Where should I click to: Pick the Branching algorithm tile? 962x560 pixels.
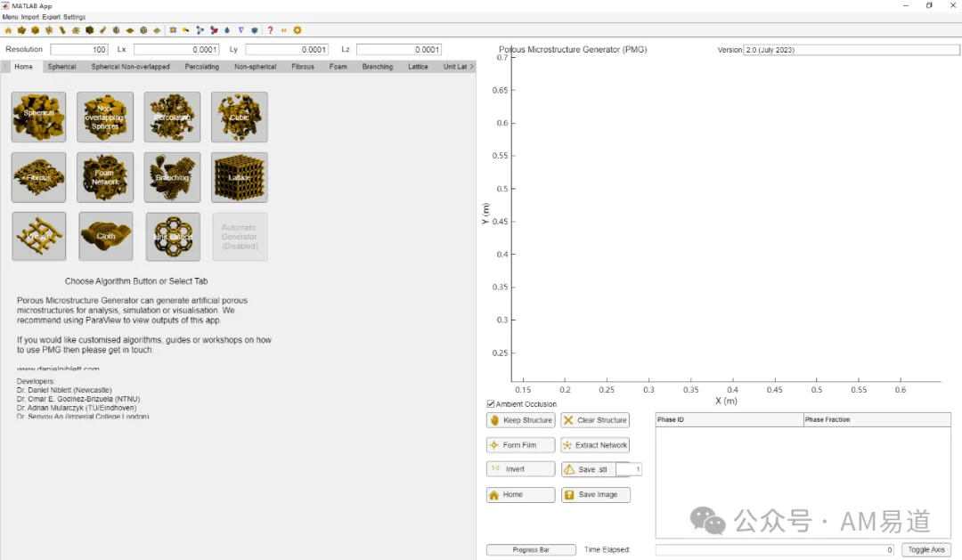(x=172, y=177)
